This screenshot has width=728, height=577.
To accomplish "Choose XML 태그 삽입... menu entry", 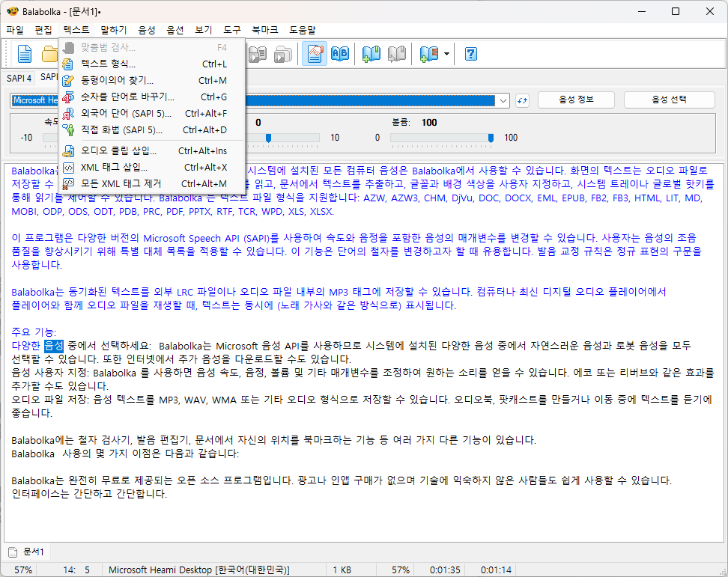I will [x=152, y=167].
